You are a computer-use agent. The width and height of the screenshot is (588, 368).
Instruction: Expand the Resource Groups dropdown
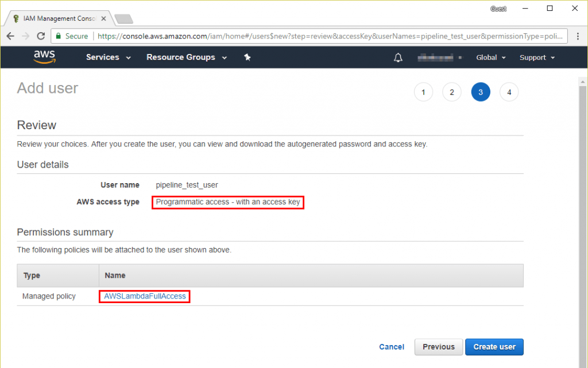pos(186,57)
